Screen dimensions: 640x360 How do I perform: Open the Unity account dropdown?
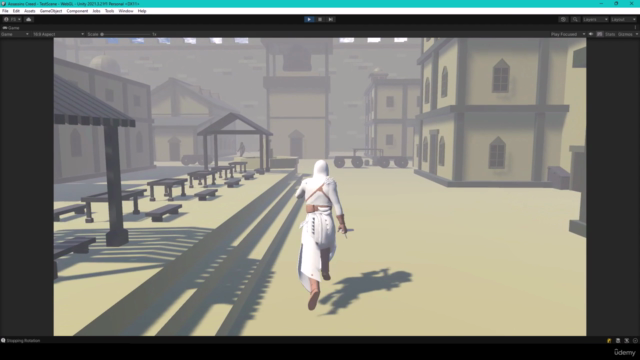[x=12, y=19]
